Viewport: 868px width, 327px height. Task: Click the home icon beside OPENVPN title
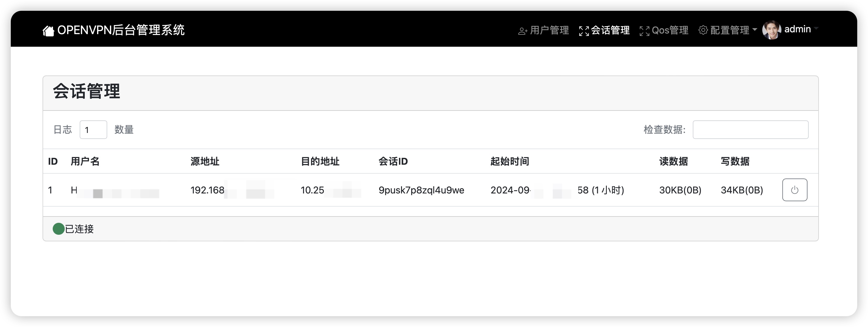pos(48,31)
